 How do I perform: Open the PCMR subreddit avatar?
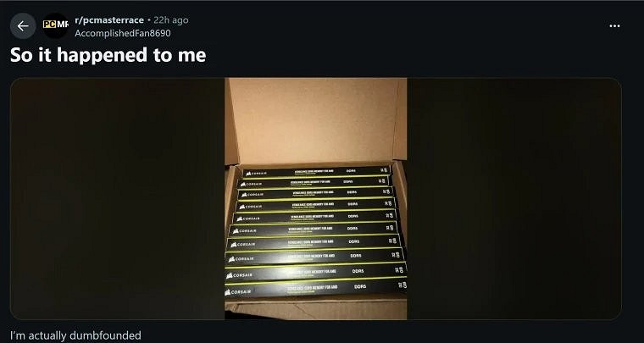[56, 25]
